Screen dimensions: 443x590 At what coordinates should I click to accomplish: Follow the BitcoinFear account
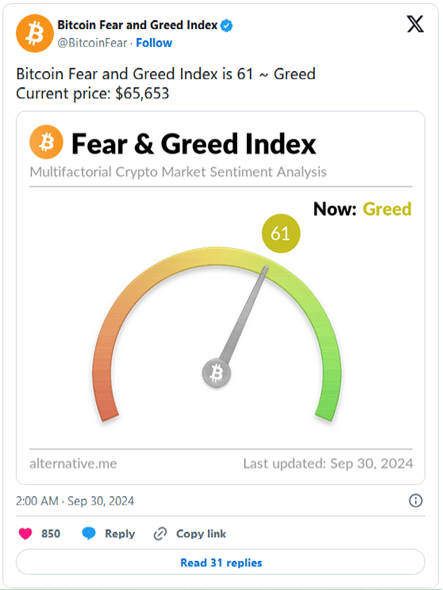point(154,43)
